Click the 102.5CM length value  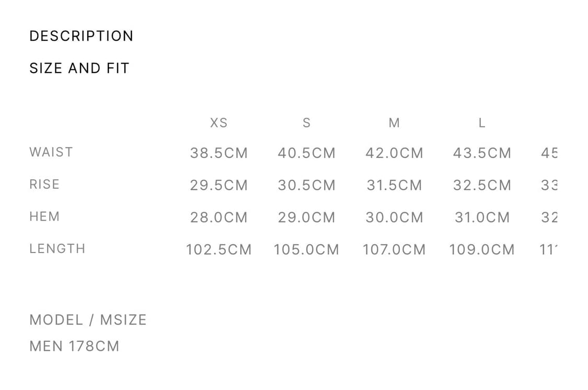tap(218, 250)
